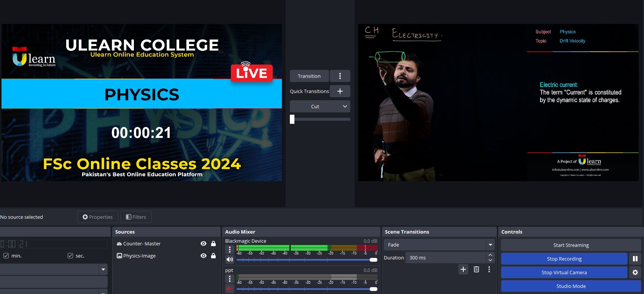Click the Audio Mixer panel title
Viewport: 644px width, 294px height.
[x=240, y=232]
